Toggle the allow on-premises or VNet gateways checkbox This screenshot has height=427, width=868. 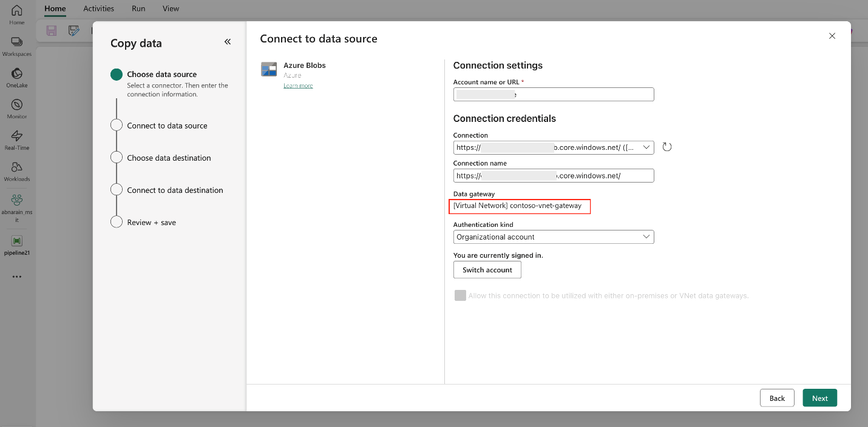pyautogui.click(x=460, y=295)
